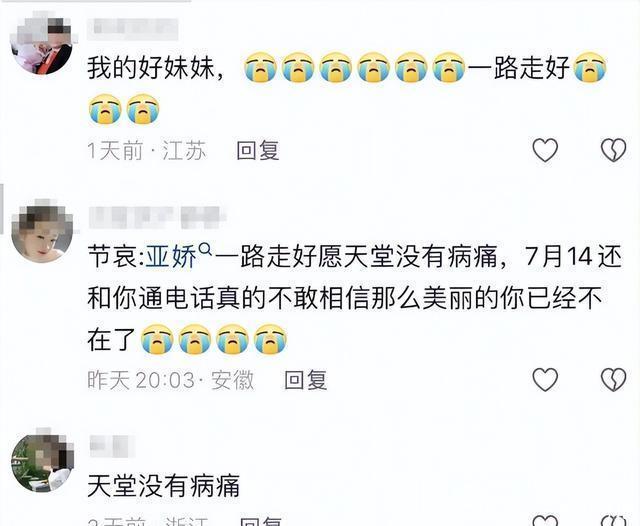This screenshot has width=640, height=526.
Task: Dislike the 我的好妹妹 comment with broken heart
Action: (x=613, y=150)
